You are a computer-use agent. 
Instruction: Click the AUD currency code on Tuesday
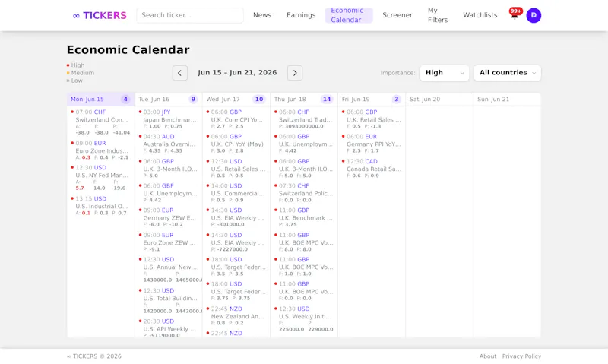(x=168, y=137)
